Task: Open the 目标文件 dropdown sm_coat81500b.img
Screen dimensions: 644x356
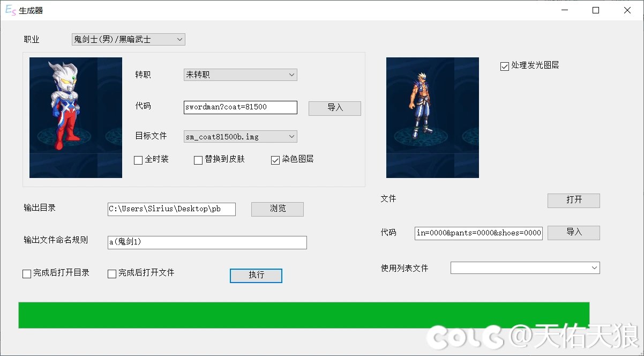Action: pyautogui.click(x=240, y=137)
